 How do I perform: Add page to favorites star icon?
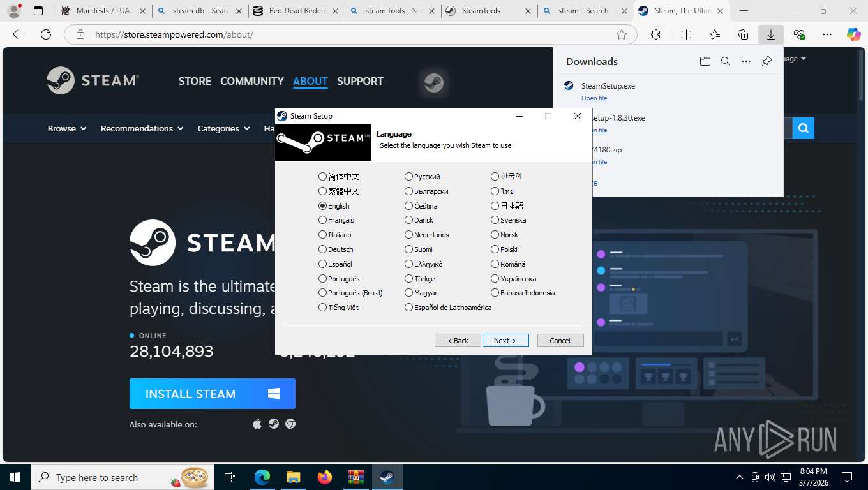(622, 35)
